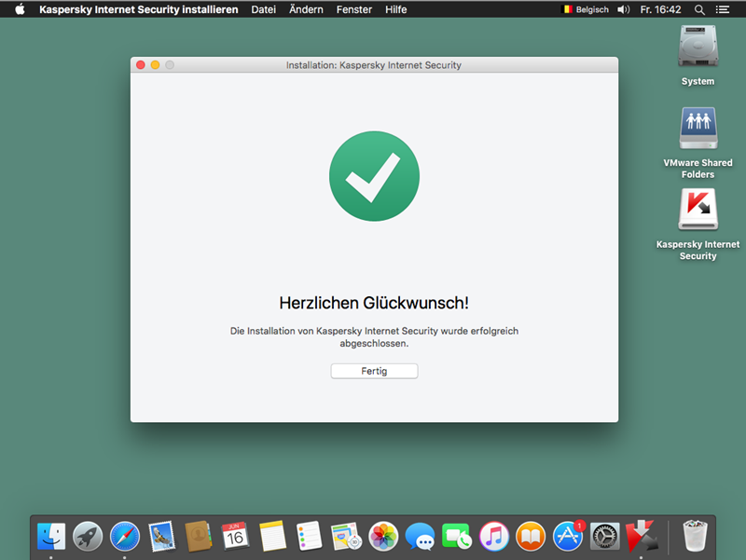Open Belgisch keyboard input source menu
746x560 pixels.
pyautogui.click(x=585, y=9)
